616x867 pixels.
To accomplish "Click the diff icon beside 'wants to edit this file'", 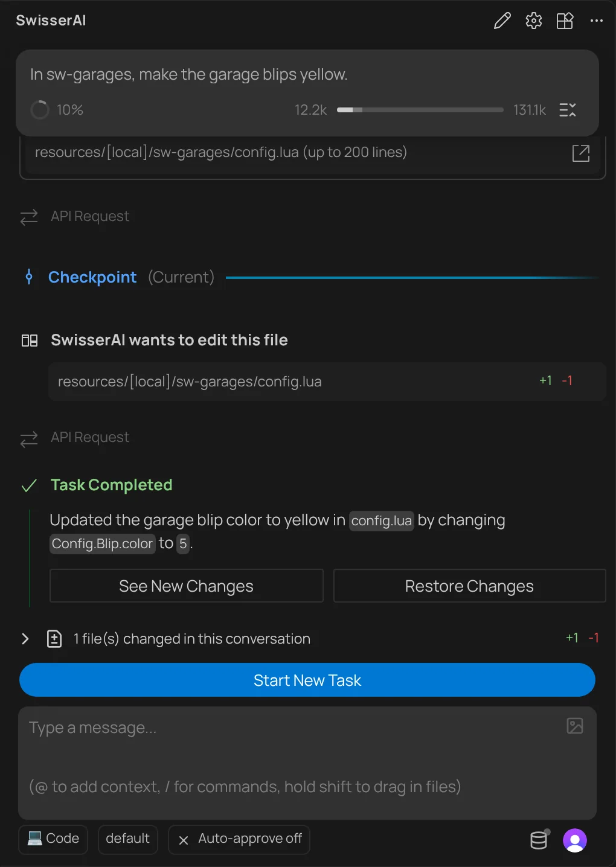I will (x=30, y=341).
